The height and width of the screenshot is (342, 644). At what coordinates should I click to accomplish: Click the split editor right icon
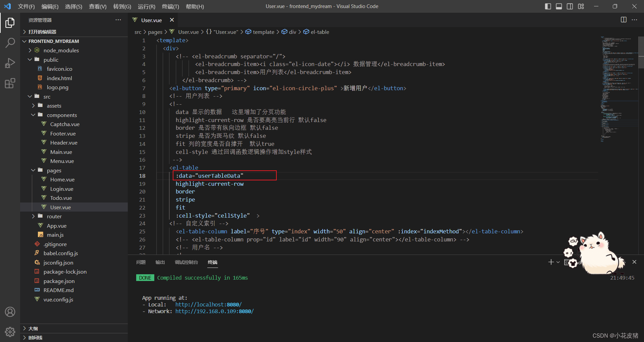point(624,20)
